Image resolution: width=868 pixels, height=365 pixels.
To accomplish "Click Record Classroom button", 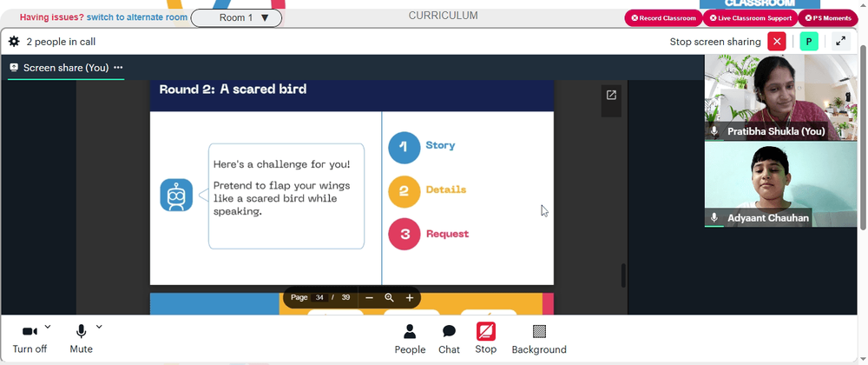I will 663,18.
